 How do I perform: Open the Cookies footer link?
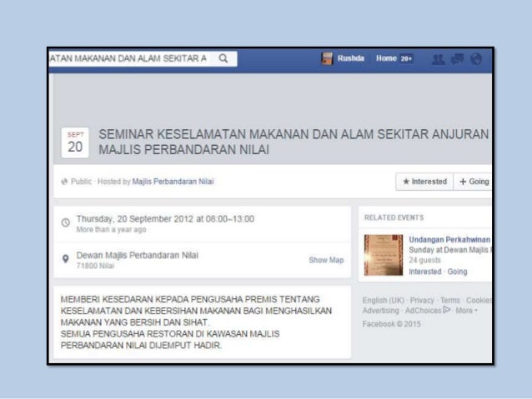tap(479, 301)
